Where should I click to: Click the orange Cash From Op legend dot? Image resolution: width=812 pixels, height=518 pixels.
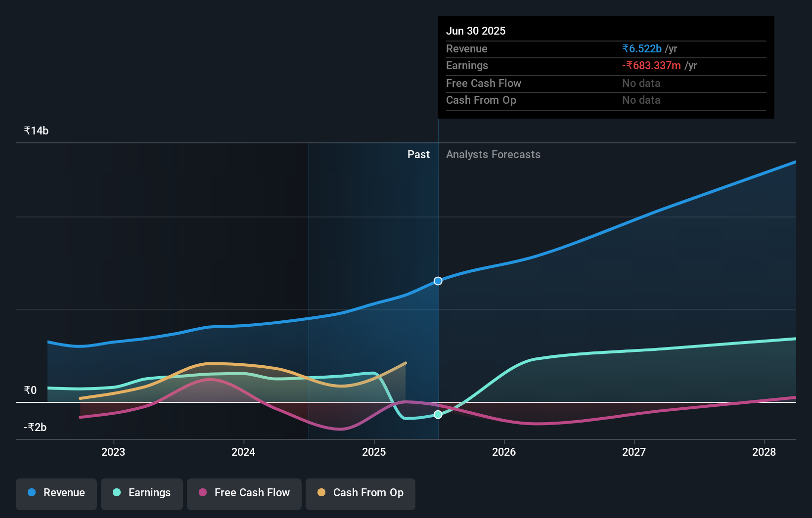tap(321, 492)
